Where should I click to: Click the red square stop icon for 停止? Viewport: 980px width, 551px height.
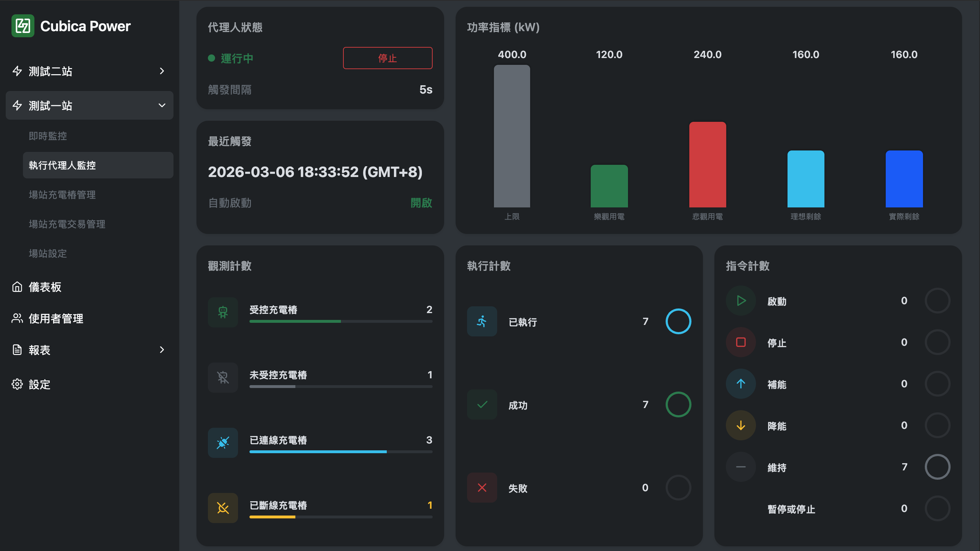pyautogui.click(x=740, y=342)
